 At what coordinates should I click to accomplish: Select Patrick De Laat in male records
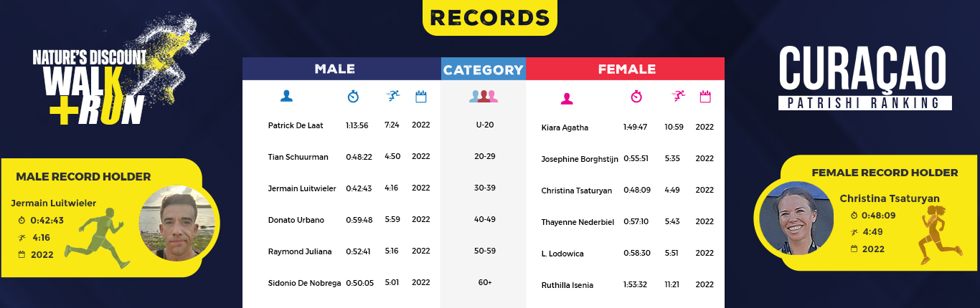click(x=296, y=125)
